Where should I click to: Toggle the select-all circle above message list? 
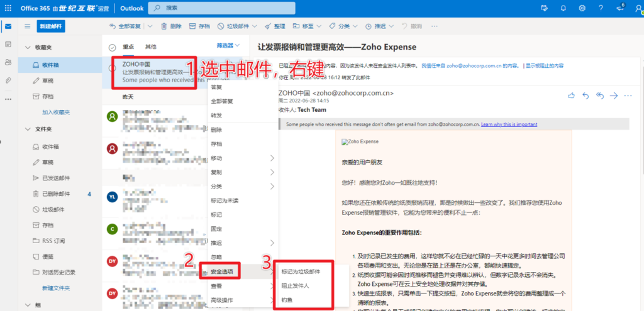(x=112, y=47)
